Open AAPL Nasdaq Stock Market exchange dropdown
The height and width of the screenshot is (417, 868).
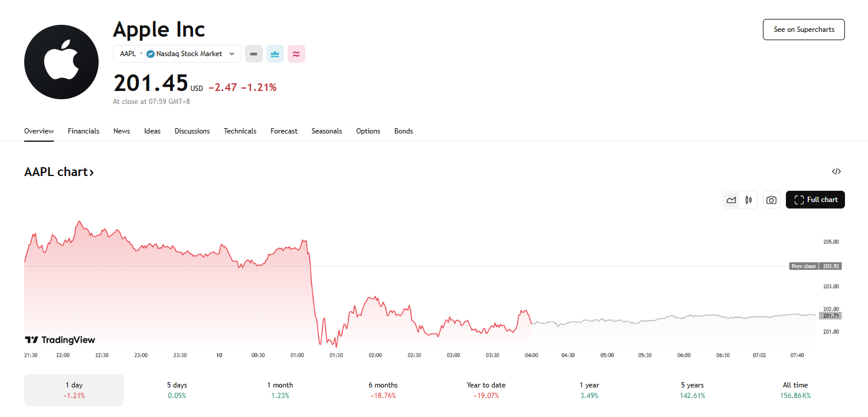coord(177,54)
